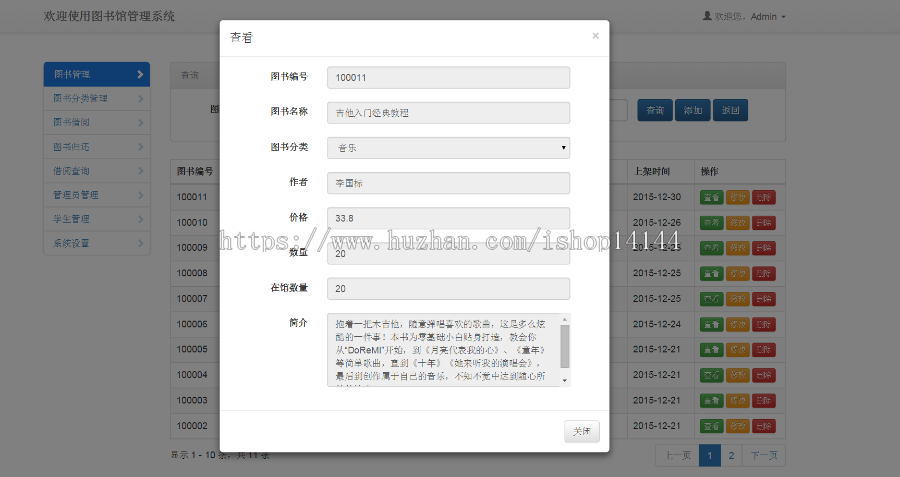Click 修改 button for book 100009
This screenshot has width=900, height=477.
738,248
